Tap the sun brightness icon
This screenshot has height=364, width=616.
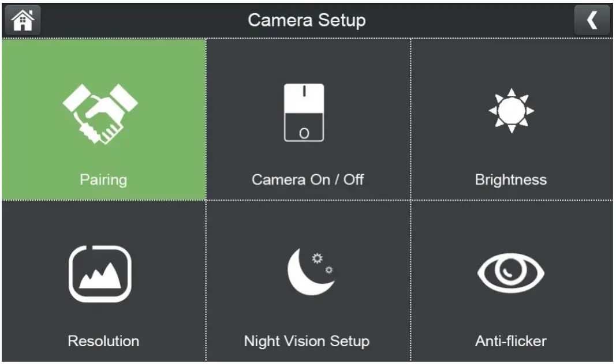coord(511,111)
